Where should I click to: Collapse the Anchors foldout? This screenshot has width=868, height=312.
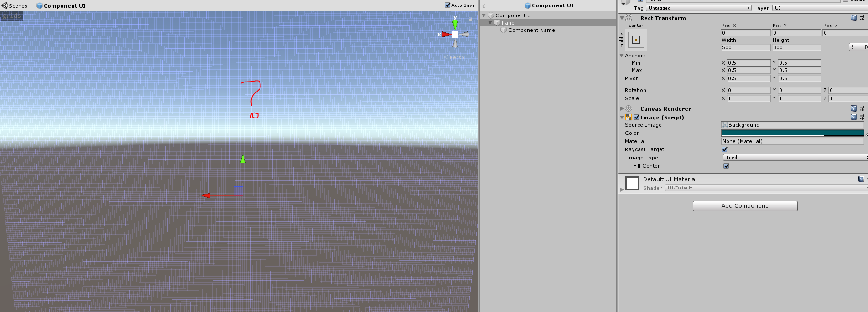(x=621, y=56)
